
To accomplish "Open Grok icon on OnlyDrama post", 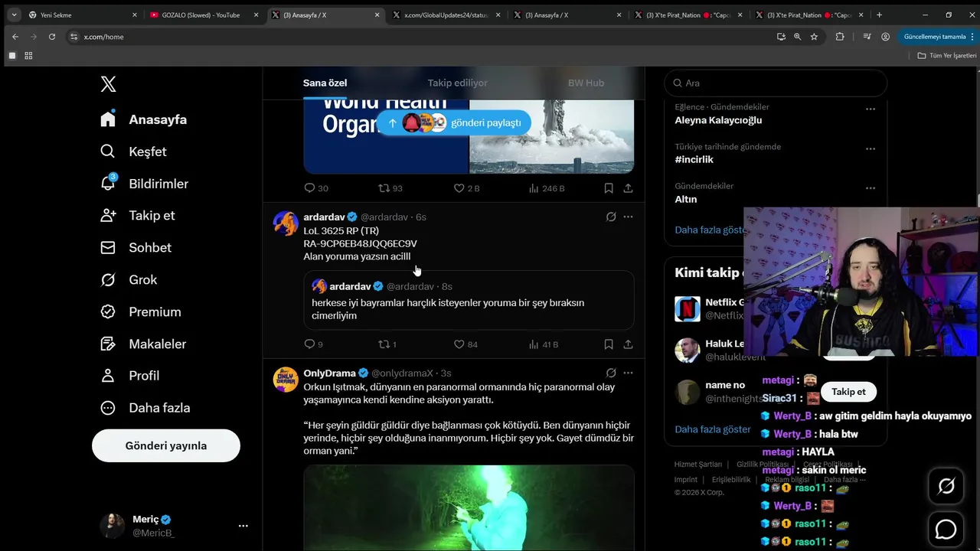I will (x=611, y=373).
